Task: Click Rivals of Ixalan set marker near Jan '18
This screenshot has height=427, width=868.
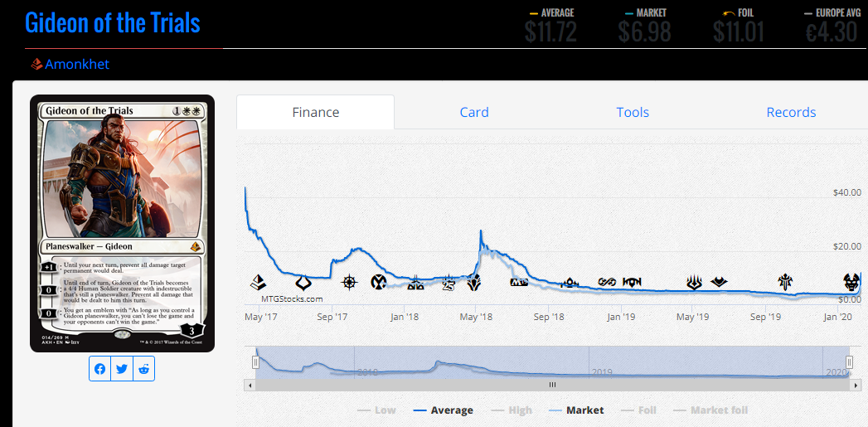Action: pyautogui.click(x=415, y=284)
